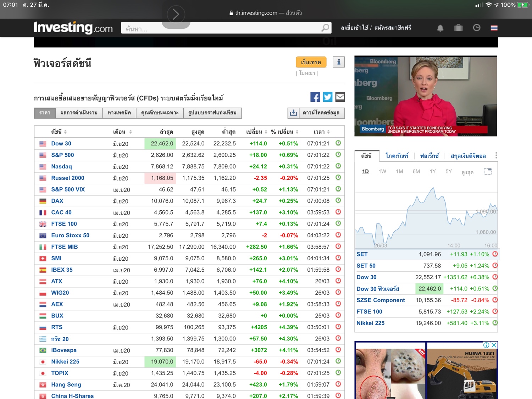Switch sidebar to forex tab
Screen dimensions: 532x399
point(430,156)
